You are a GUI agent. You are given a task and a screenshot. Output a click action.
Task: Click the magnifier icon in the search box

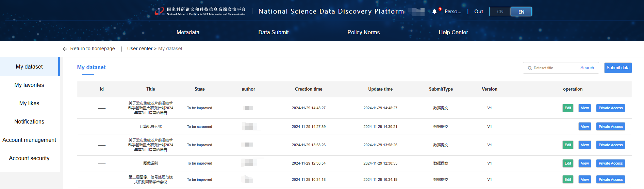point(530,68)
